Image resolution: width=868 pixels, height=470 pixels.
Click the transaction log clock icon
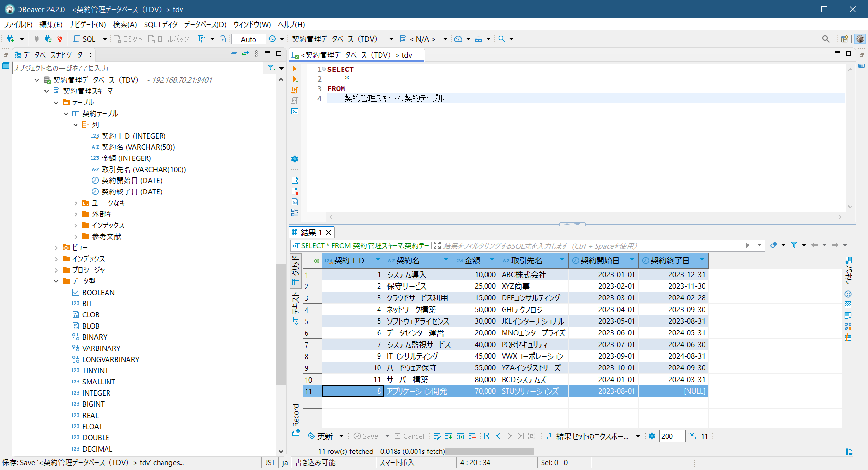click(x=272, y=39)
